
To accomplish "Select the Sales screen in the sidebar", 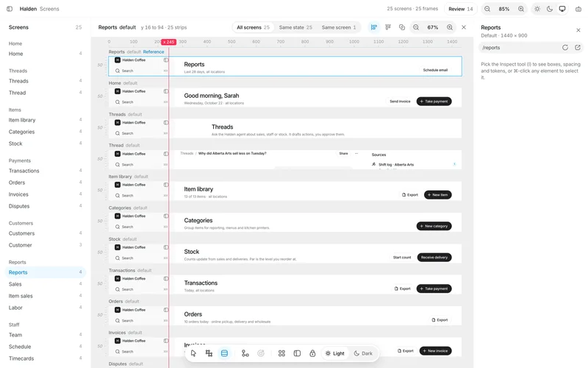I will click(x=45, y=284).
